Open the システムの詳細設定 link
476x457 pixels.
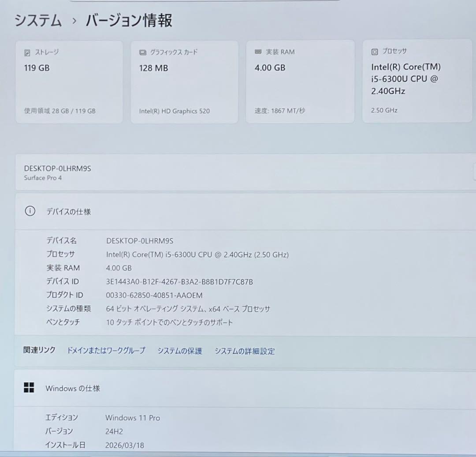[x=245, y=351]
